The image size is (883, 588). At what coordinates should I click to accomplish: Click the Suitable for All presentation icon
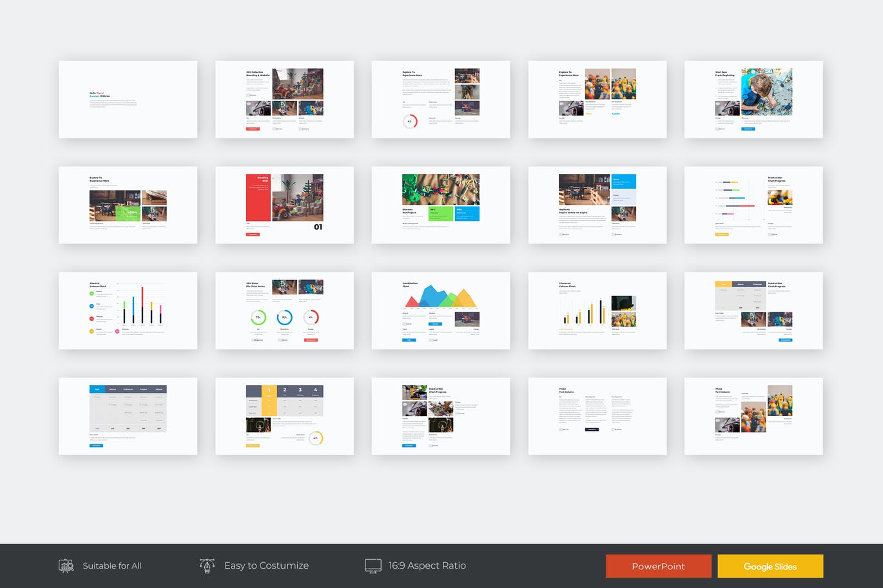(x=66, y=566)
